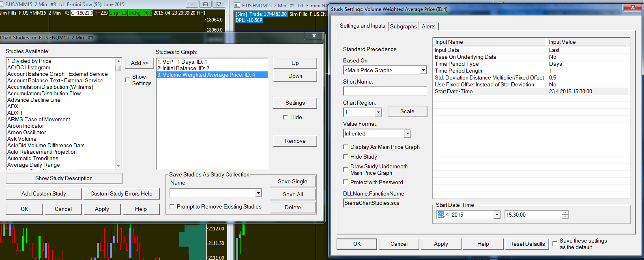
Task: Check Display As Main Price Graph
Action: click(346, 147)
